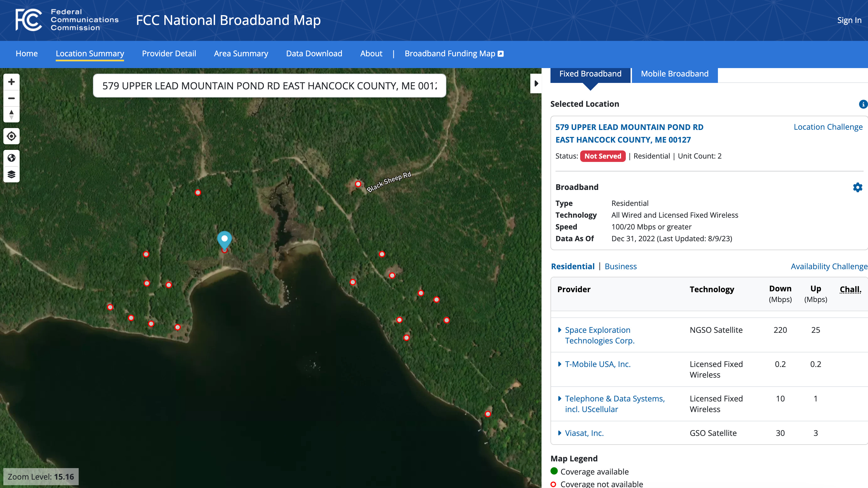The image size is (868, 488).
Task: Switch to Fixed Broadband tab
Action: (590, 74)
